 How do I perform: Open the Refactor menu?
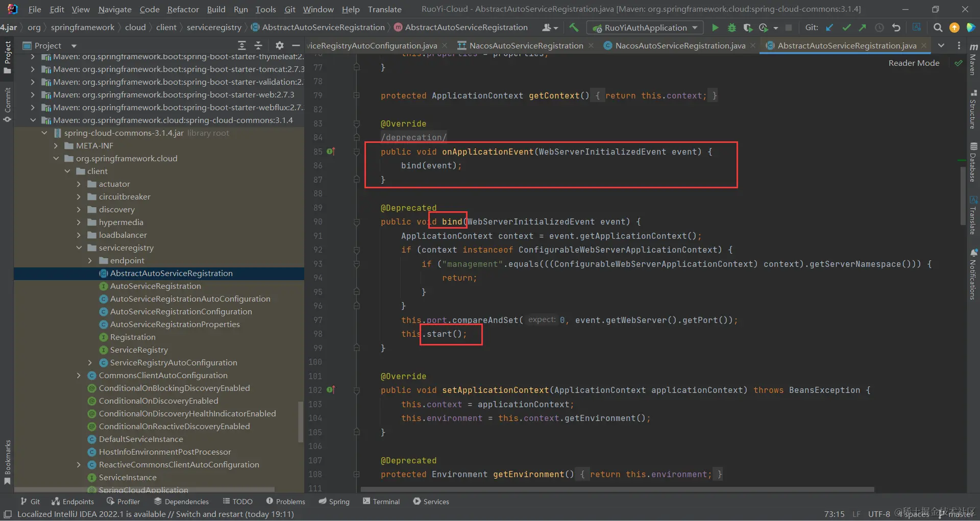pos(183,9)
